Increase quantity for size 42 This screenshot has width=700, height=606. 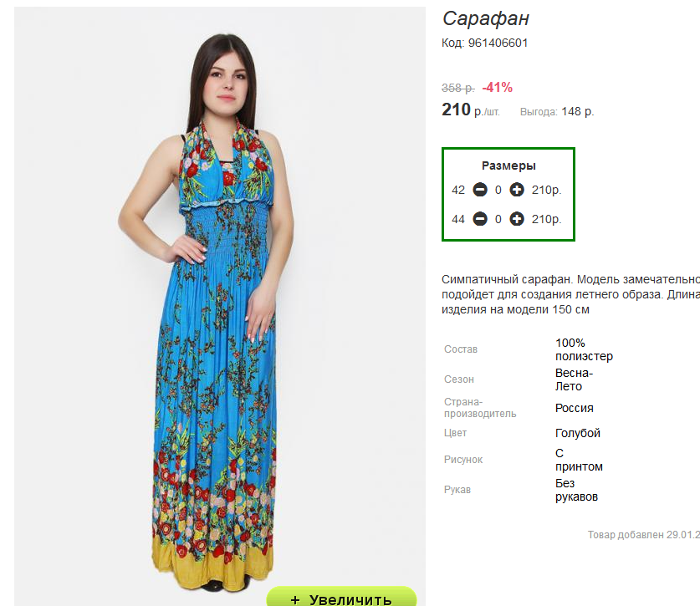(x=517, y=190)
